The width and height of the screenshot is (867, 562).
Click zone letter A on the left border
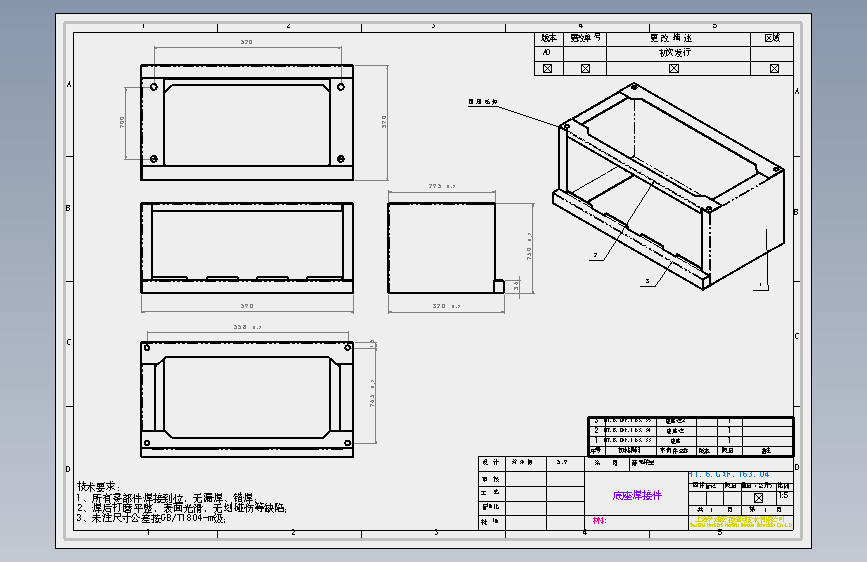tap(69, 85)
